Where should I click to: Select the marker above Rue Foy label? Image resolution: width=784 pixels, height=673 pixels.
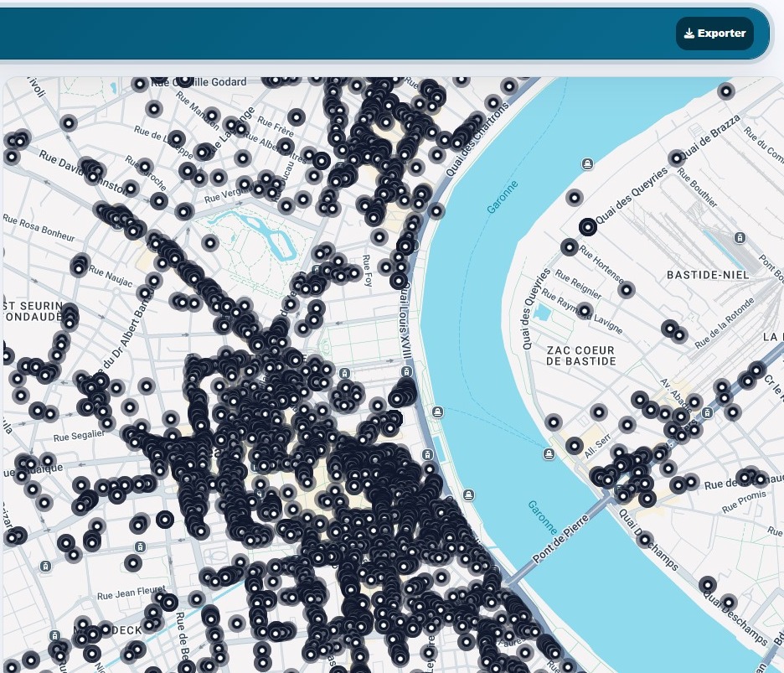click(x=379, y=237)
